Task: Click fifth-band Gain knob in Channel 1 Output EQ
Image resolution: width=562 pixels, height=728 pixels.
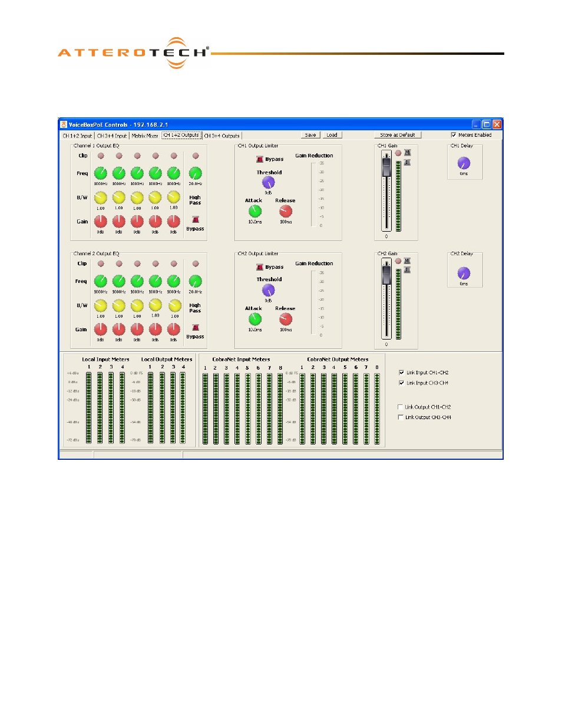Action: (174, 222)
